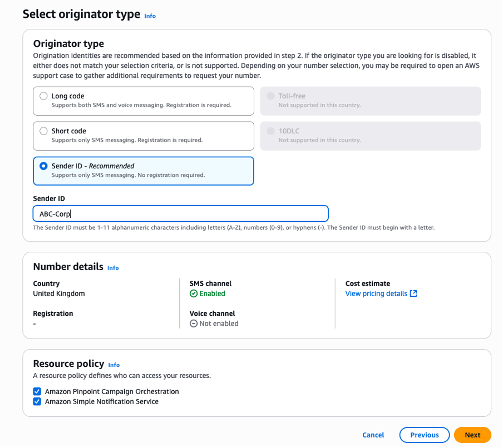Uncheck Amazon Pinpoint Campaign Orchestration

(x=37, y=391)
